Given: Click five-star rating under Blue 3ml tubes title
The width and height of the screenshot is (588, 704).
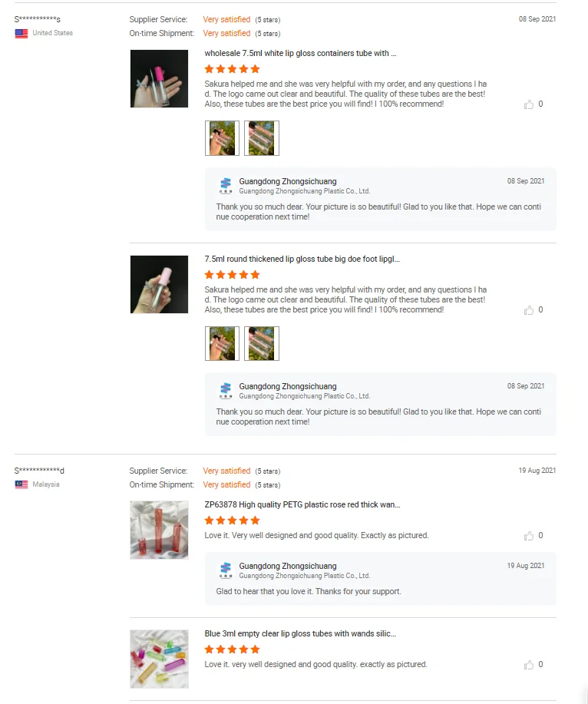Looking at the screenshot, I should pos(232,649).
